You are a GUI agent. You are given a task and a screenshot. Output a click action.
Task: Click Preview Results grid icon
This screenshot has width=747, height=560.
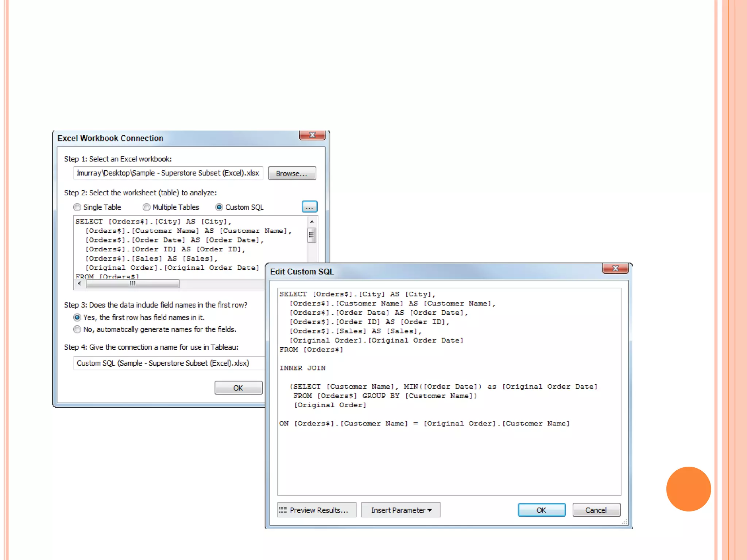[x=283, y=510]
